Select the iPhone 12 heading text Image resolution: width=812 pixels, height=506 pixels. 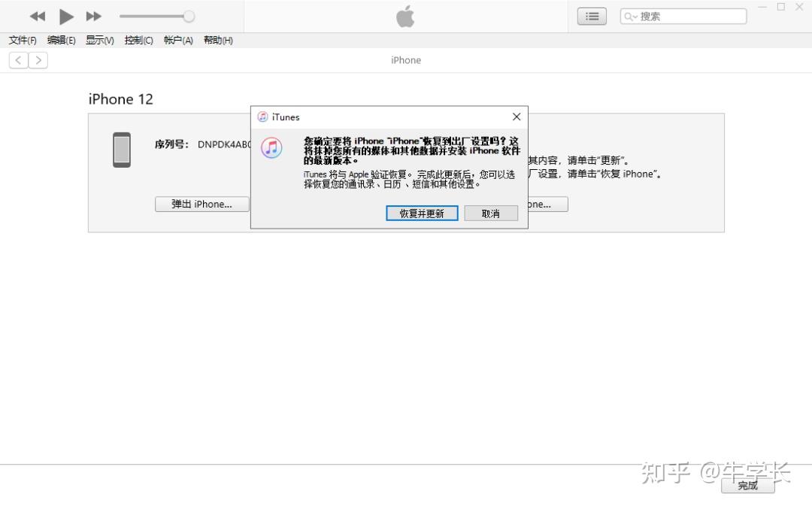coord(120,99)
